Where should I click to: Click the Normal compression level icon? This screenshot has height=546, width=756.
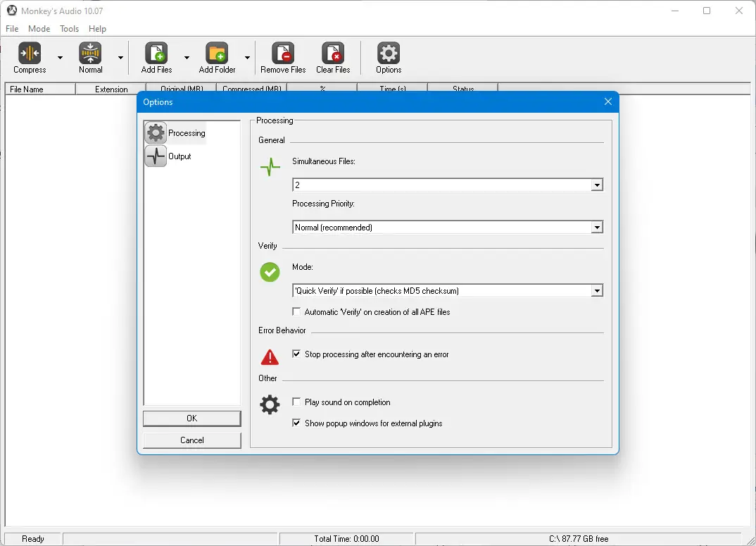90,53
